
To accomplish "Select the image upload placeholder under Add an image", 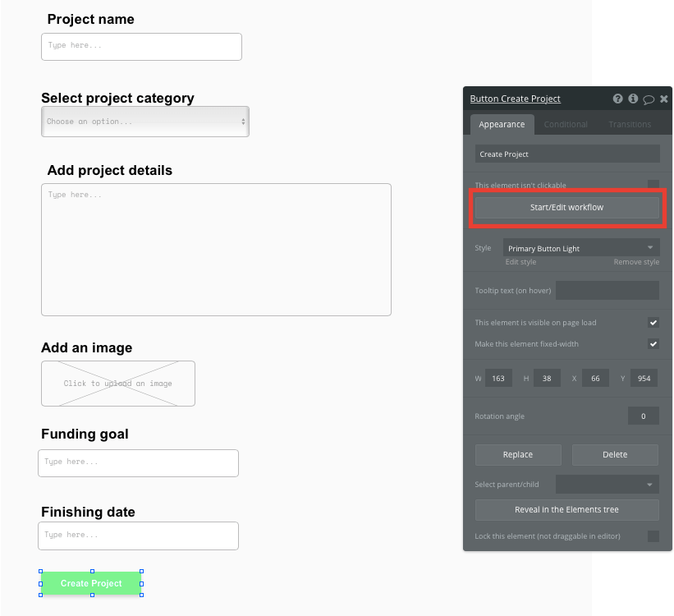I will 117,383.
